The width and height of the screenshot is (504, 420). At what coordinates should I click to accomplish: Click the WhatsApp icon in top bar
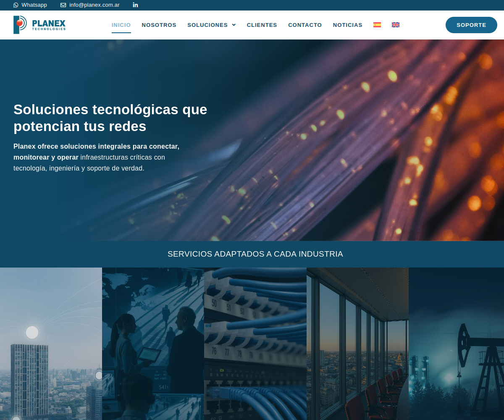[x=16, y=5]
